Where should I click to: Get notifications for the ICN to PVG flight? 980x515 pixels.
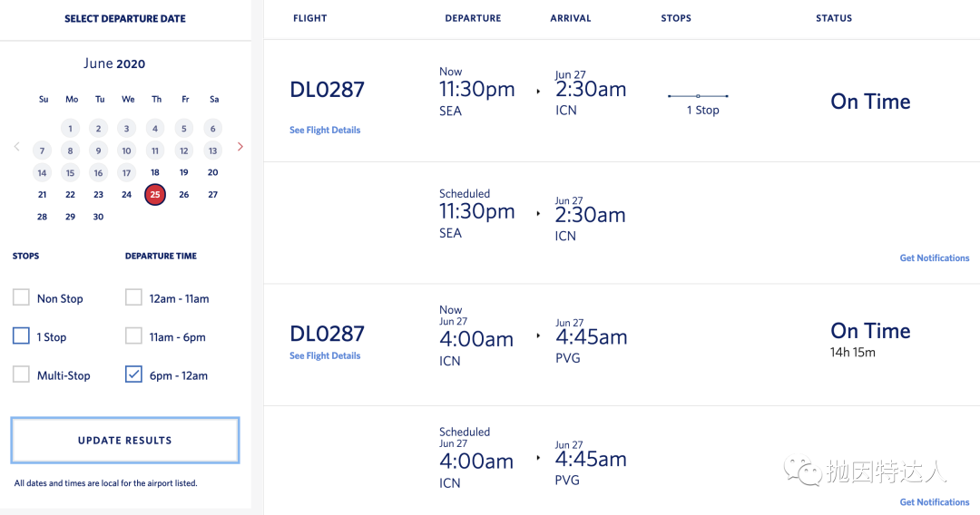pyautogui.click(x=934, y=502)
